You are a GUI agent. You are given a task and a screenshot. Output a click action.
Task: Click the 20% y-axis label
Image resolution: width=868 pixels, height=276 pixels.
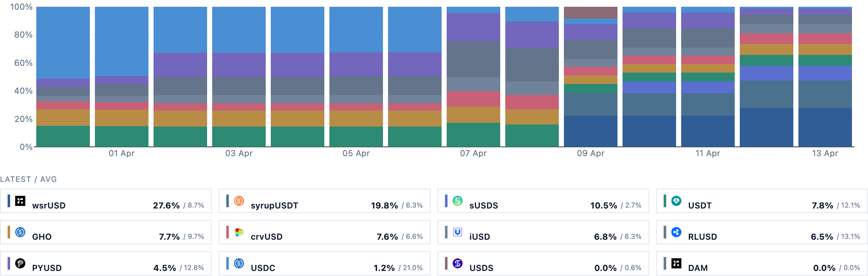click(x=23, y=119)
